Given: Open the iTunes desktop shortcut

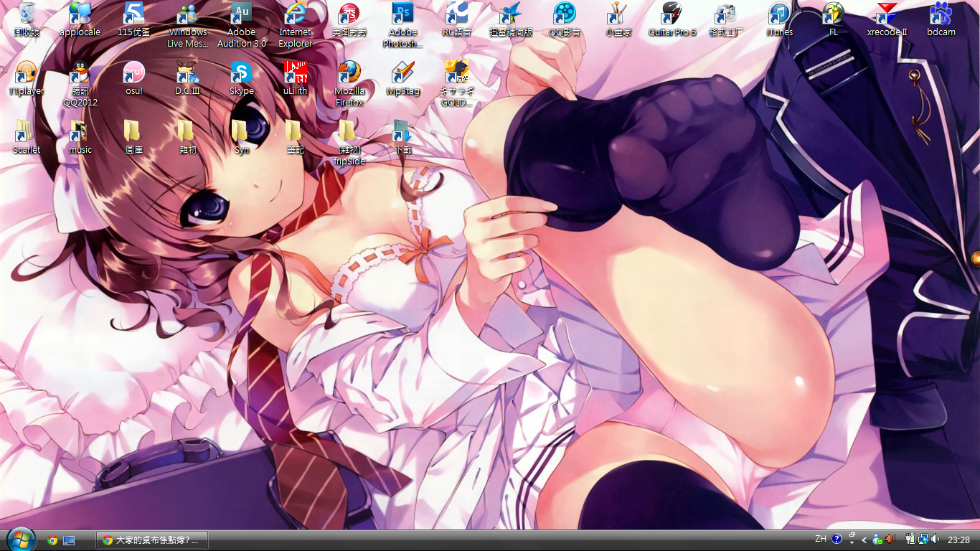Looking at the screenshot, I should coord(780,19).
